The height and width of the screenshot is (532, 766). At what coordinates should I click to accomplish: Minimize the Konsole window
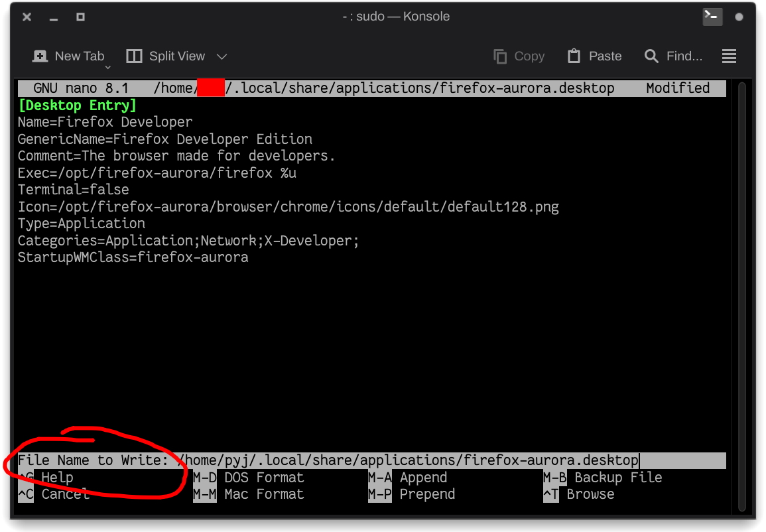pos(54,18)
